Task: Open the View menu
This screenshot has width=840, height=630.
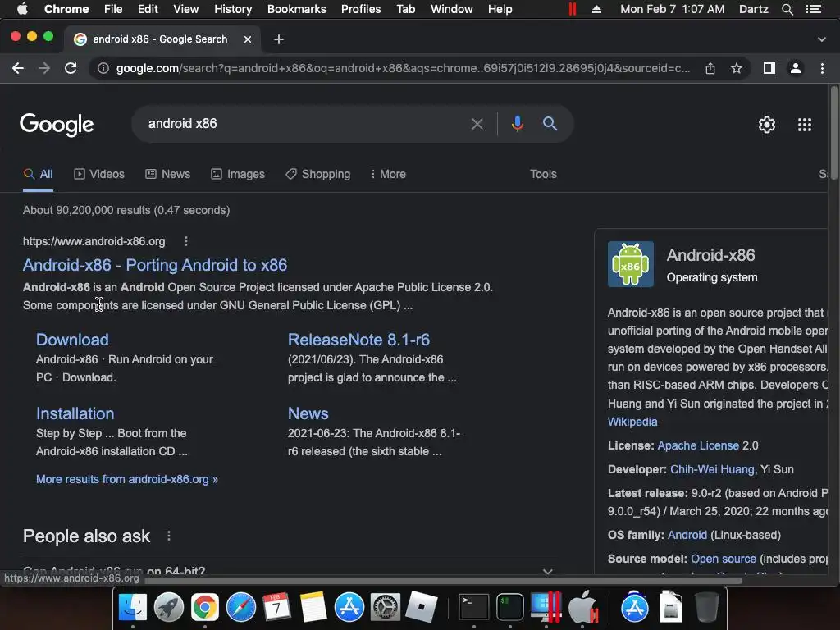Action: (186, 9)
